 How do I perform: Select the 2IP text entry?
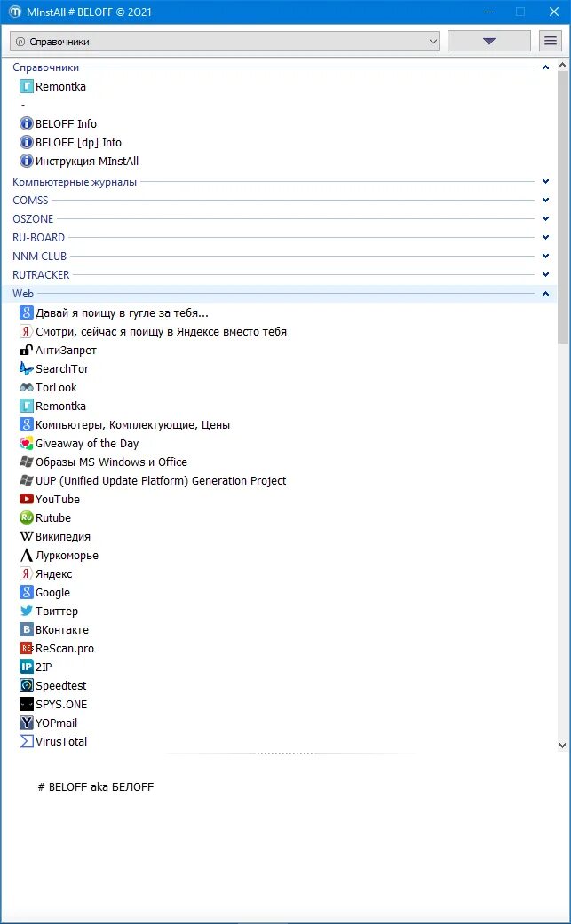point(44,667)
